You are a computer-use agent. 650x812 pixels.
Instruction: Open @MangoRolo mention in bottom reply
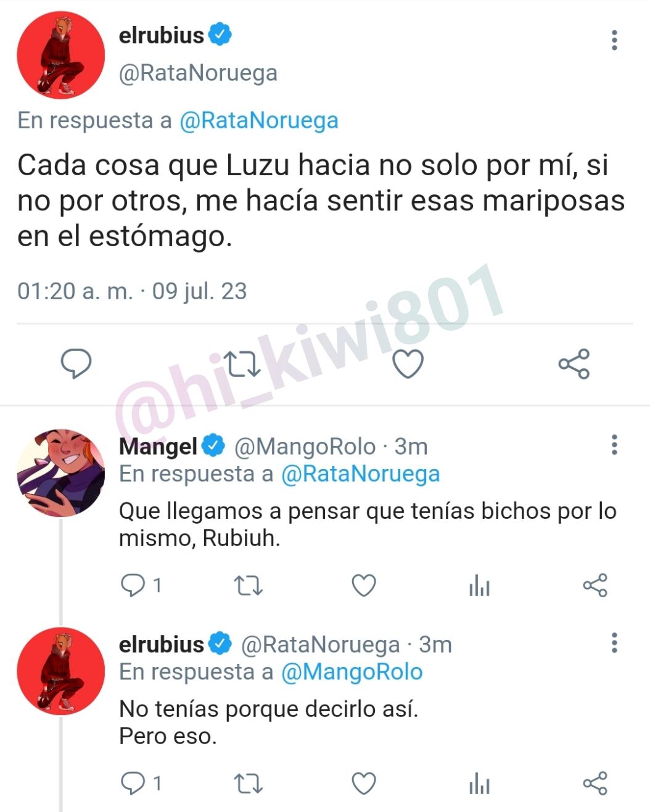click(352, 672)
